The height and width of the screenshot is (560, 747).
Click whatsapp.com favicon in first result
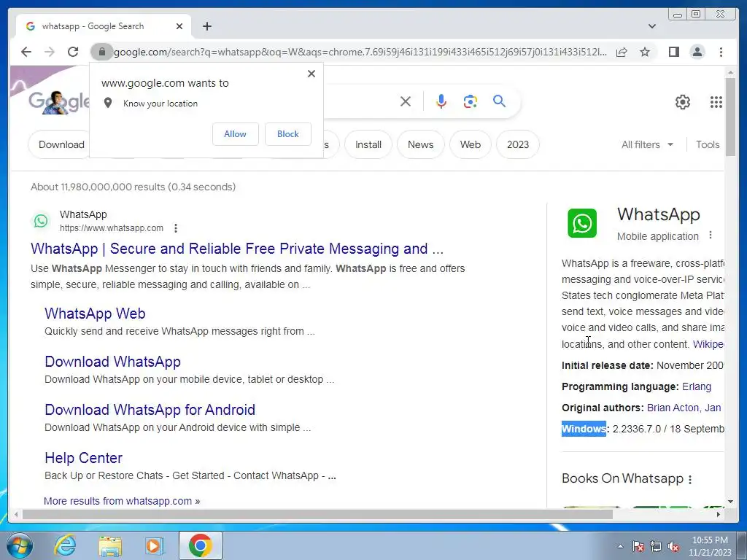[x=41, y=221]
